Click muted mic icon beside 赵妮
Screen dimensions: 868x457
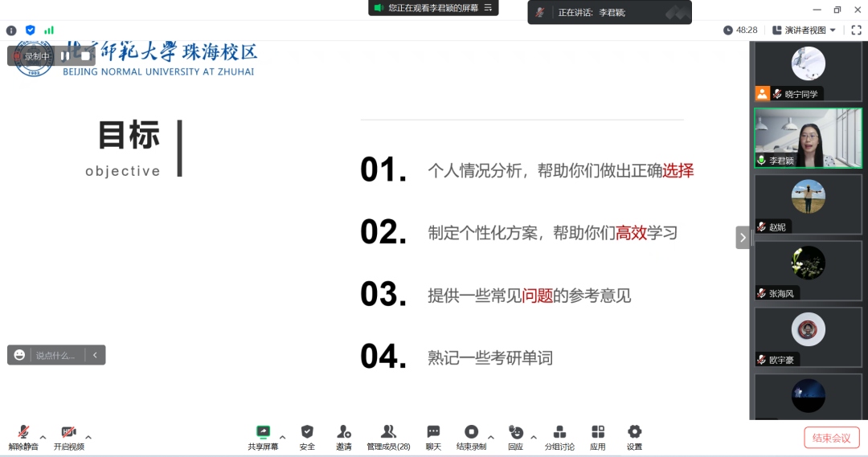point(762,226)
